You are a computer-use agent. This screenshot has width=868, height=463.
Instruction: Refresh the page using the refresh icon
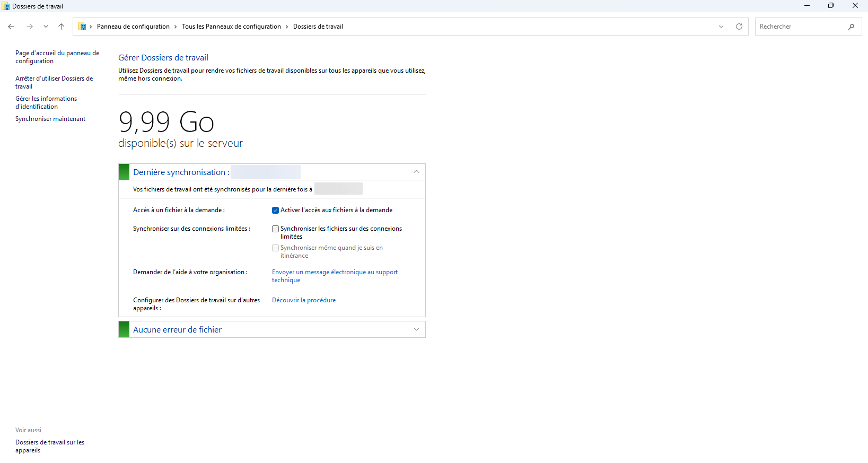(x=739, y=27)
